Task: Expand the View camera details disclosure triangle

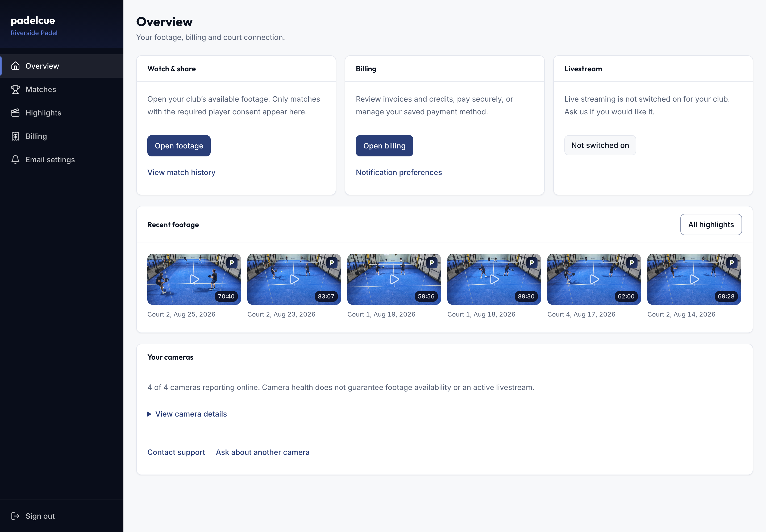Action: 149,414
